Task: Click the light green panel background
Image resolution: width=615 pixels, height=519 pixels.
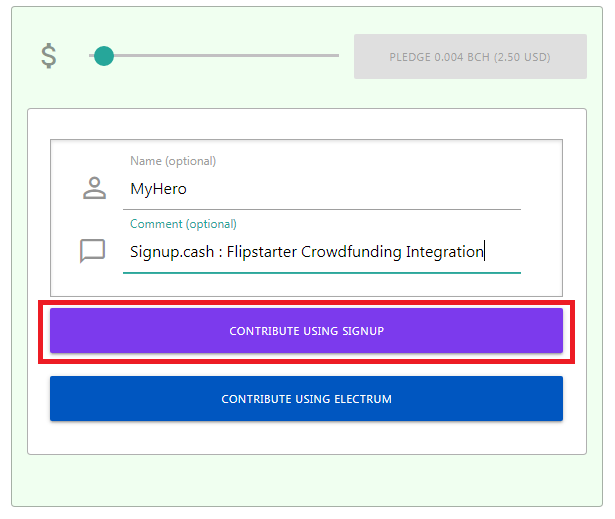Action: tap(306, 481)
